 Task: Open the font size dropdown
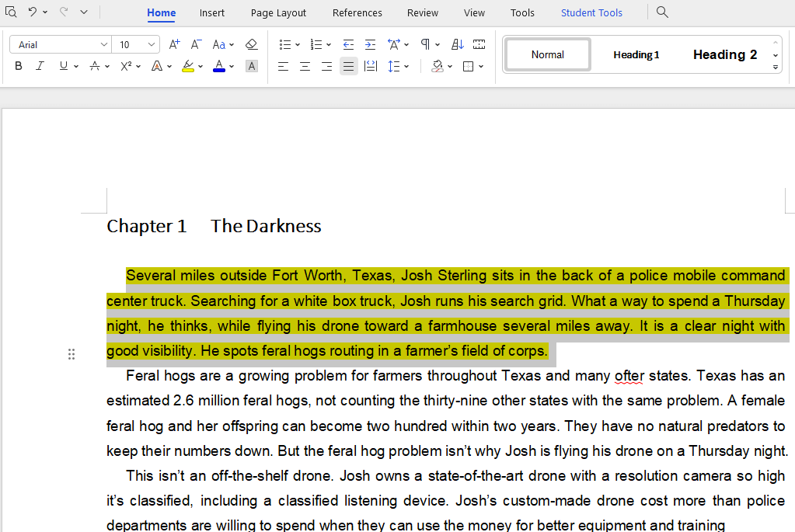(151, 45)
